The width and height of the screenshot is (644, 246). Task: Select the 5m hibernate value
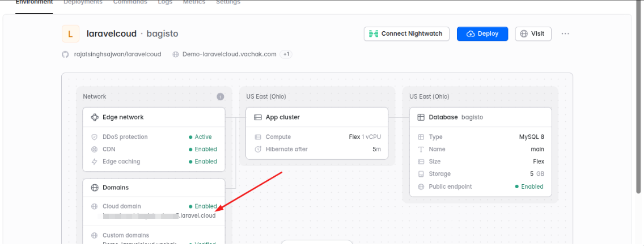click(x=376, y=149)
